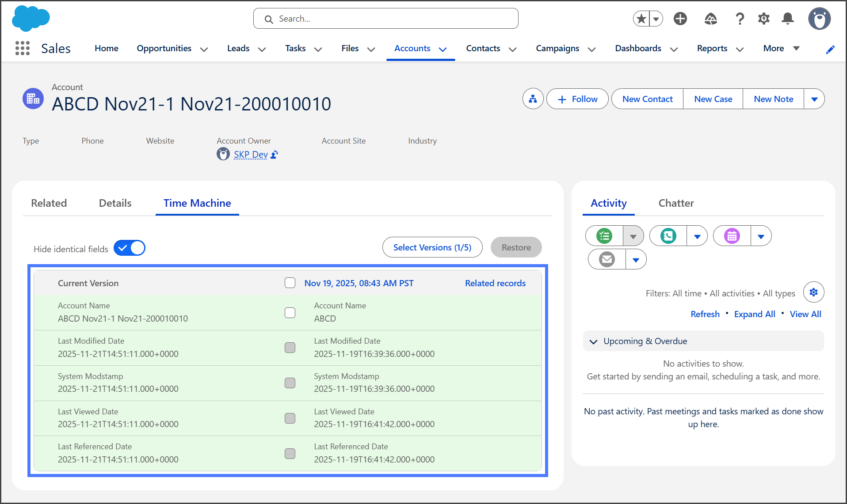847x504 pixels.
Task: Open the activity timeline settings gear
Action: point(813,292)
